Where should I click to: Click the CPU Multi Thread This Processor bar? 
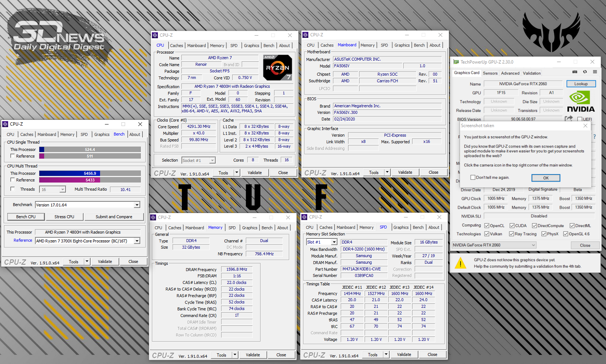[x=90, y=173]
